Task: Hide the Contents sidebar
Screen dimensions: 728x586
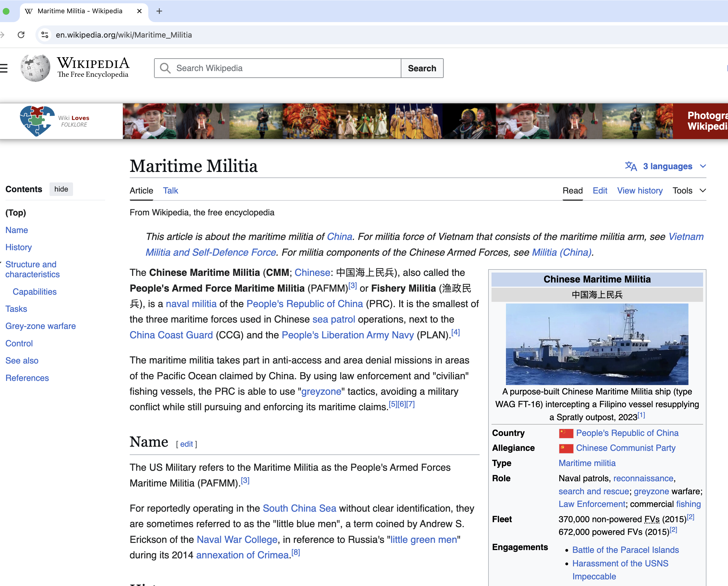Action: coord(61,189)
